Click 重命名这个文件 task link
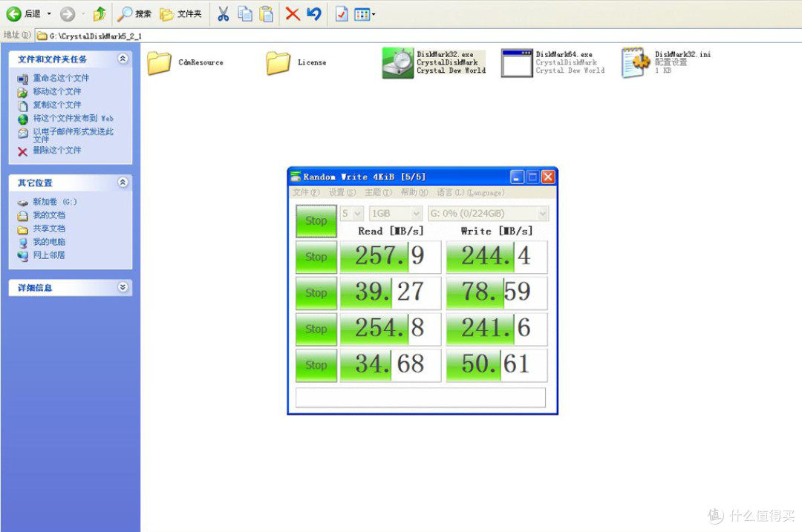802x532 pixels. [61, 78]
